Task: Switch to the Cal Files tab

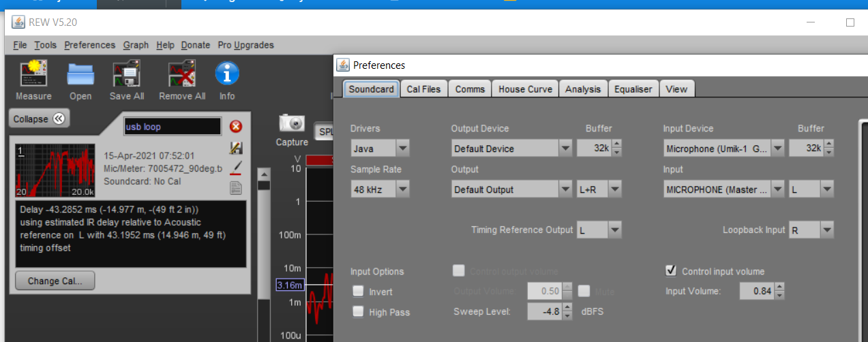Action: pos(423,89)
